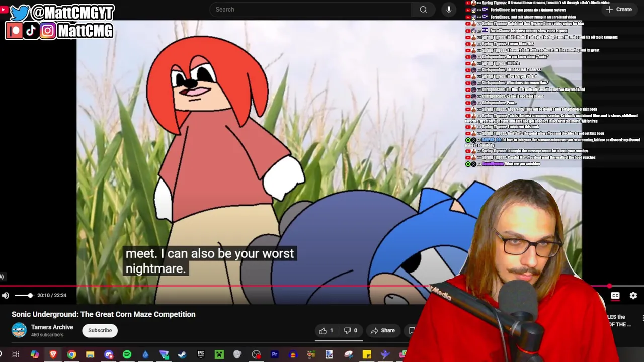This screenshot has height=362, width=644.
Task: Open Sticky Notes from the taskbar
Action: coord(367,354)
